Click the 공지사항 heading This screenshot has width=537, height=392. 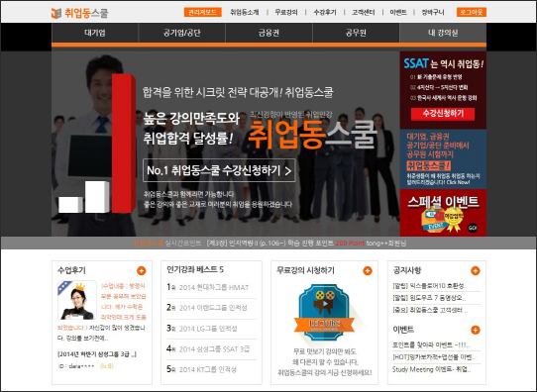(407, 270)
